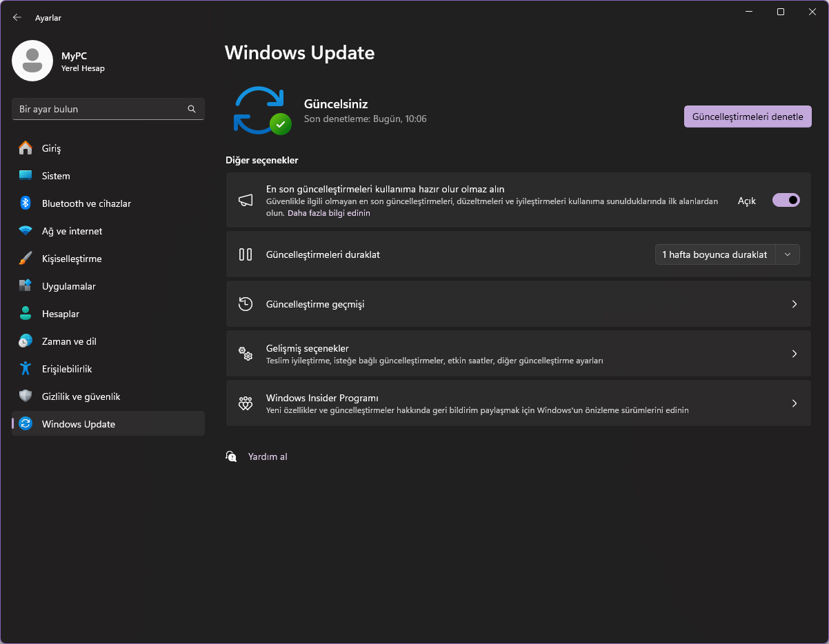Switch to Ağ ve internet settings
Screen dimensions: 829x644
point(108,231)
